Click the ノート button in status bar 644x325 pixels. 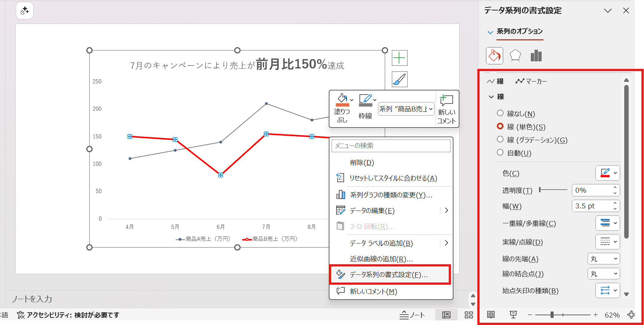click(x=412, y=315)
